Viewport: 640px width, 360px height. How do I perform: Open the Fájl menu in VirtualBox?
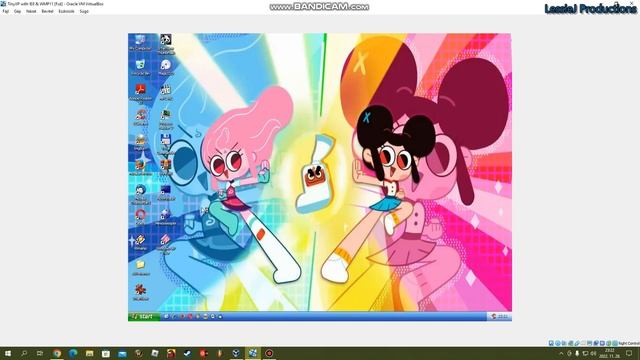5,11
